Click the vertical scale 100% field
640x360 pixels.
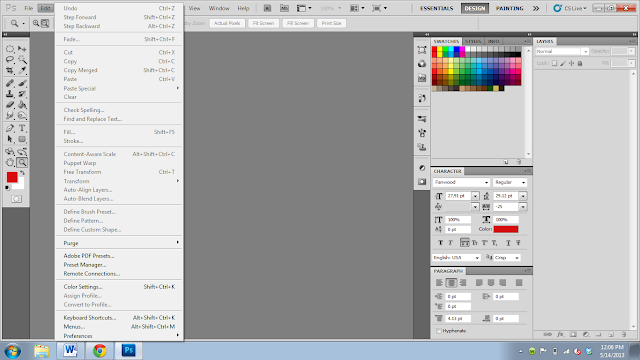[x=458, y=220]
